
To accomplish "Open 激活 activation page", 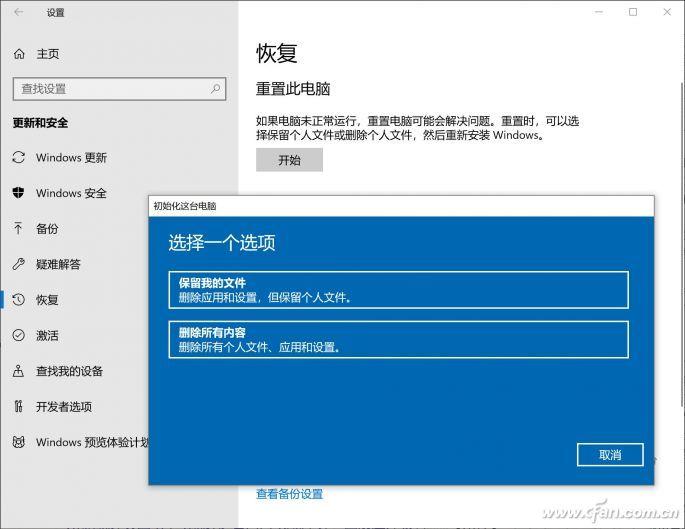I will coord(47,335).
